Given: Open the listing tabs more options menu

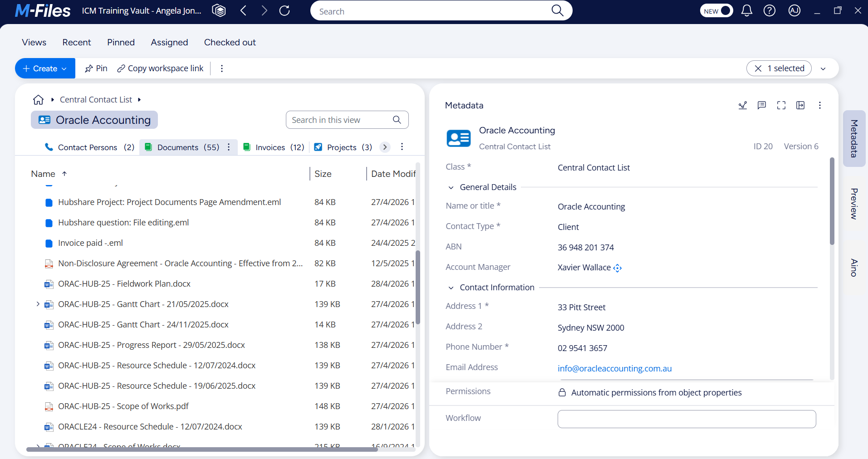Looking at the screenshot, I should [402, 147].
